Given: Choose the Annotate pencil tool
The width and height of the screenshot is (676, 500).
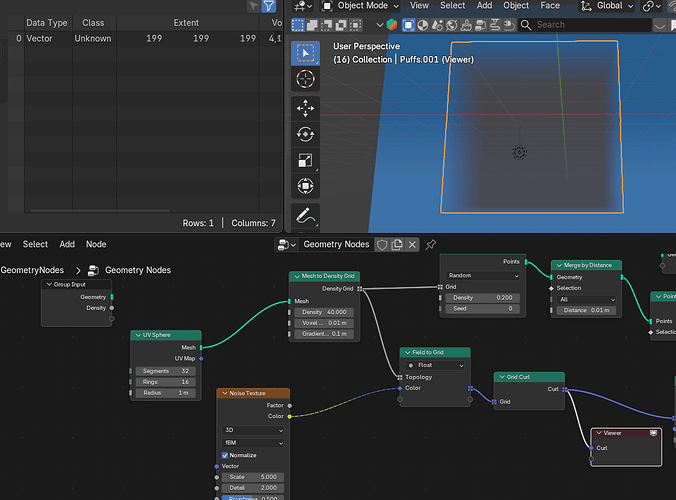Looking at the screenshot, I should pos(305,216).
